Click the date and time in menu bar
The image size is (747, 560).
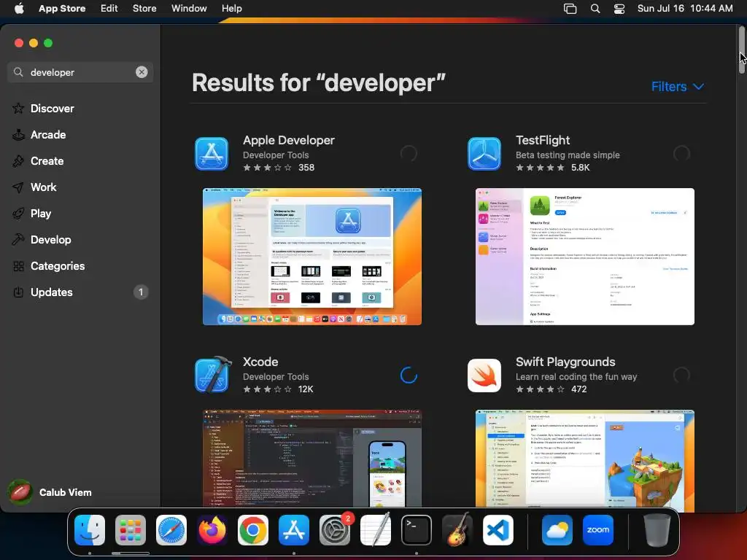pos(685,8)
